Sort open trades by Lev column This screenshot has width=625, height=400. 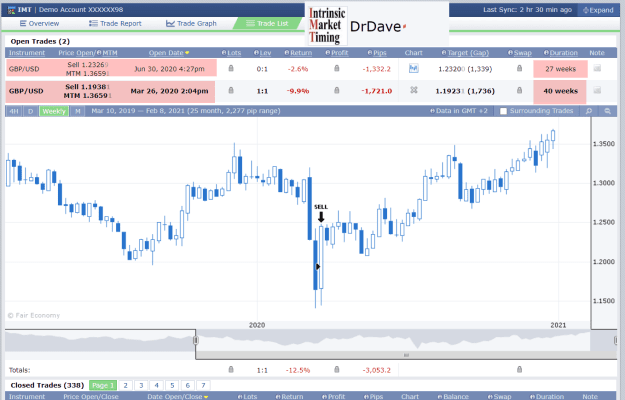point(263,53)
